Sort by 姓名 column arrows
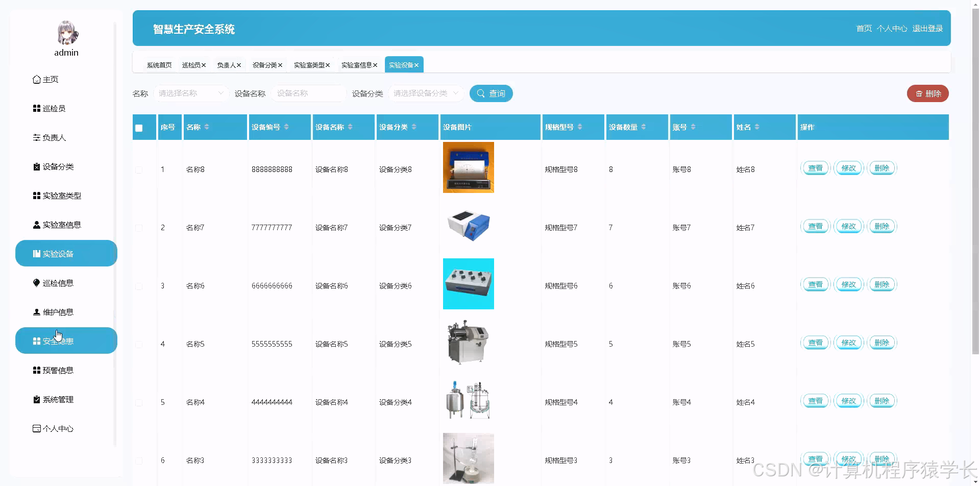The height and width of the screenshot is (486, 980). point(757,127)
